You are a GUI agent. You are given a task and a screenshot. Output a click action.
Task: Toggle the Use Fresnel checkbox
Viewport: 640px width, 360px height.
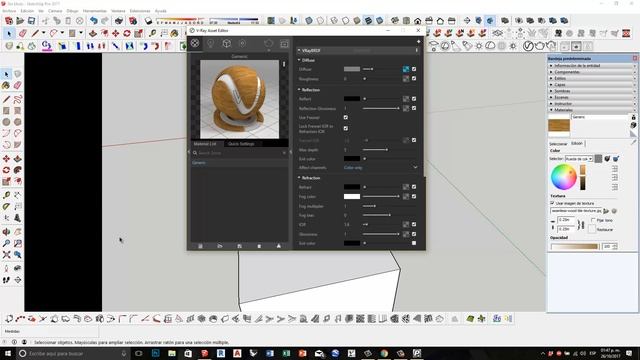pos(346,118)
